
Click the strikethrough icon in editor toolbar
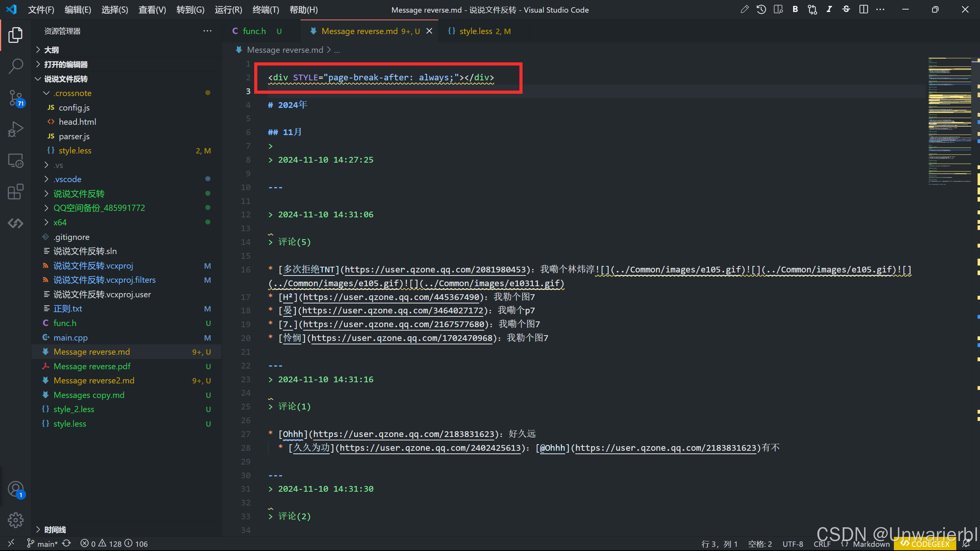tap(846, 10)
